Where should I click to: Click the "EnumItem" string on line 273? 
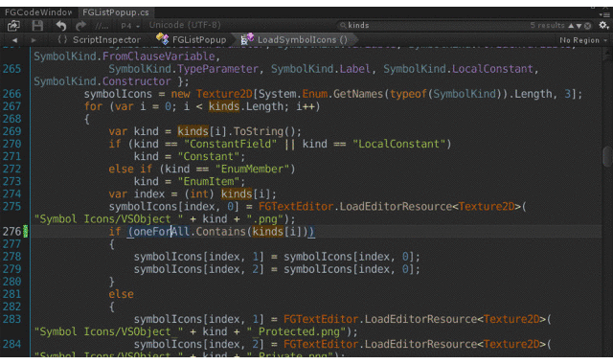212,181
